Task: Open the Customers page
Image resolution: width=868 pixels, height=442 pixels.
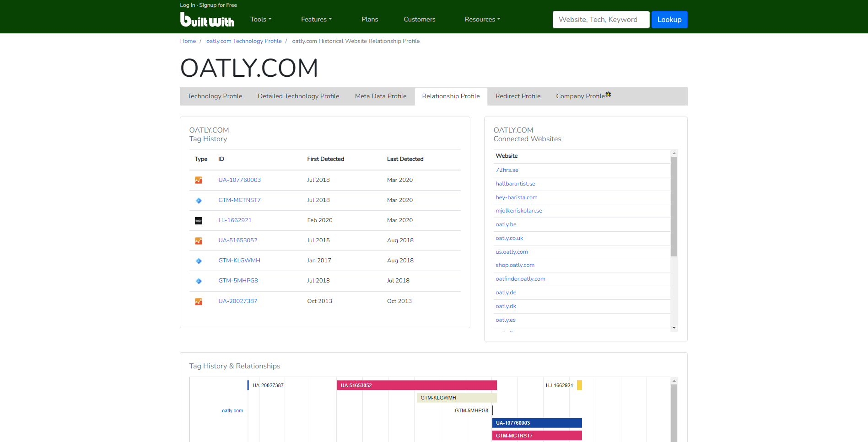Action: click(x=420, y=19)
